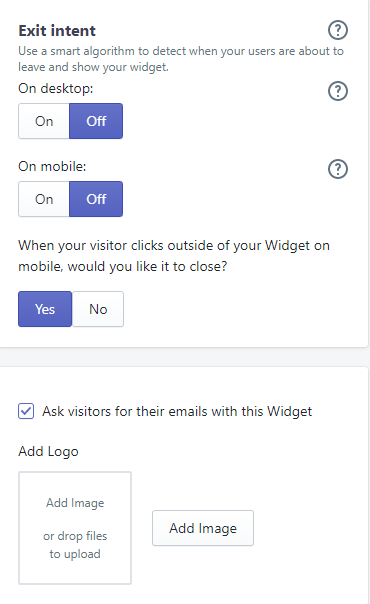Turn on exit intent for desktop
370x604 pixels.
click(x=44, y=121)
